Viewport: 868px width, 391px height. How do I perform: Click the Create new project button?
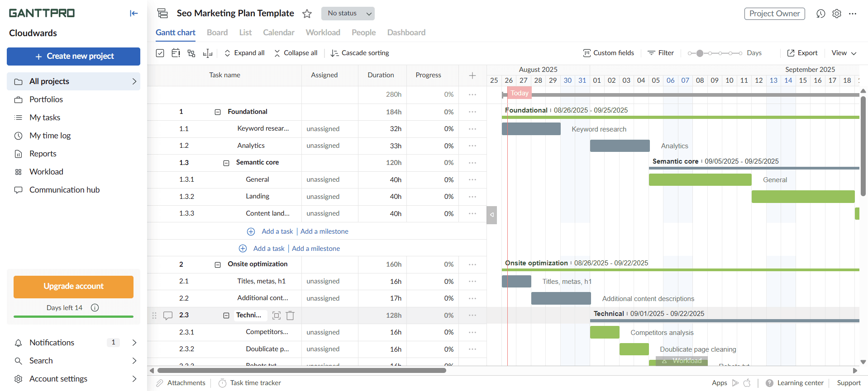[x=73, y=57]
